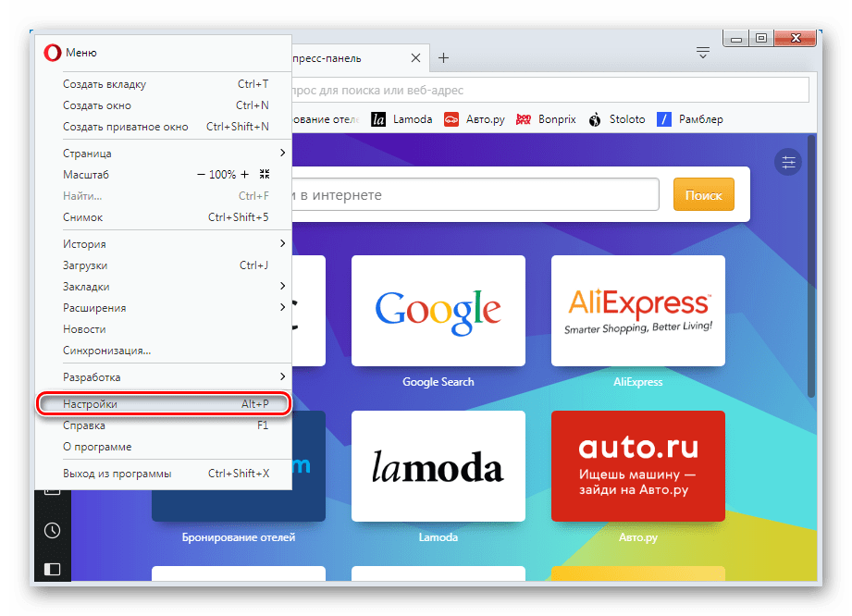This screenshot has height=616, width=852.
Task: Click the web search input field
Action: pos(475,194)
